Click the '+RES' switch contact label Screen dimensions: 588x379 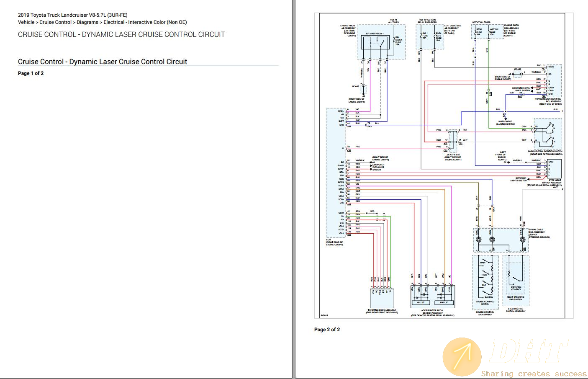click(484, 275)
